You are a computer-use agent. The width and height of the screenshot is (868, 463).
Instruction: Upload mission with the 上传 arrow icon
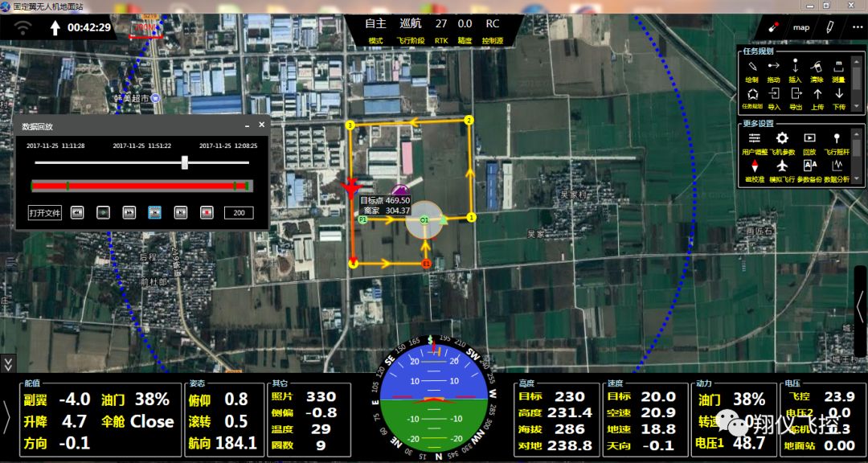point(817,96)
